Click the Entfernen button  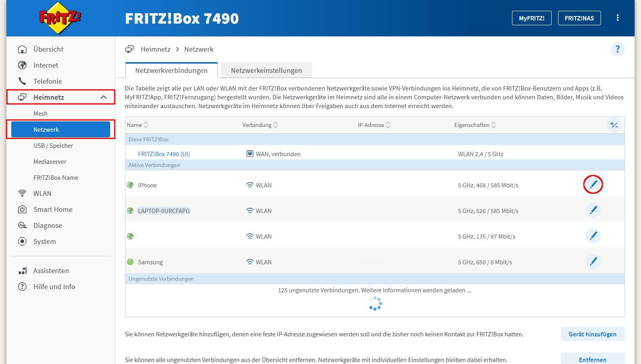coord(593,358)
